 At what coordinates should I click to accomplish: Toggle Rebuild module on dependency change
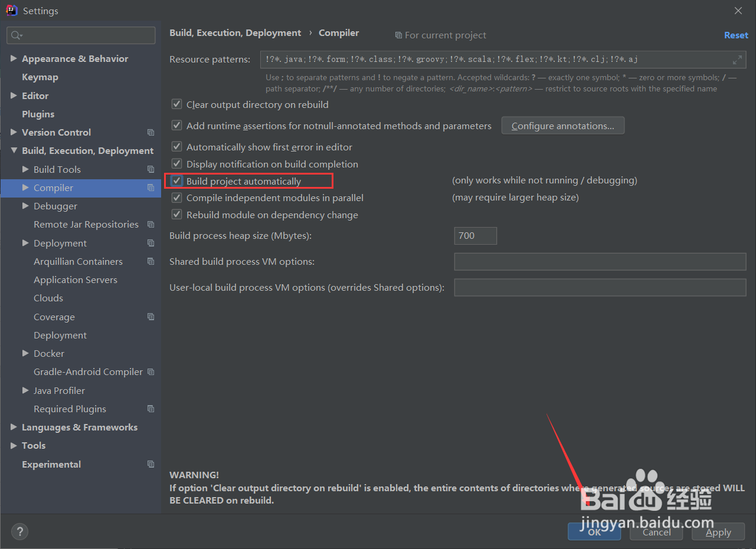176,215
